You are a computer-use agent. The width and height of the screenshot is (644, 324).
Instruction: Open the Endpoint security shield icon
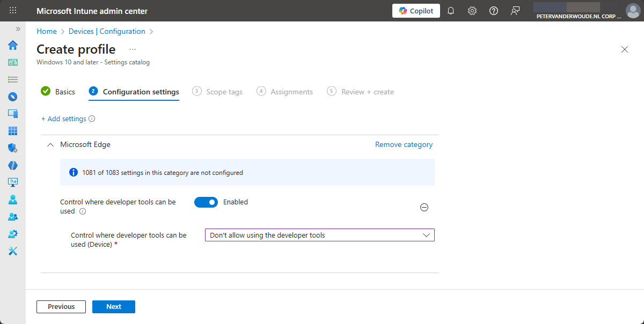12,148
